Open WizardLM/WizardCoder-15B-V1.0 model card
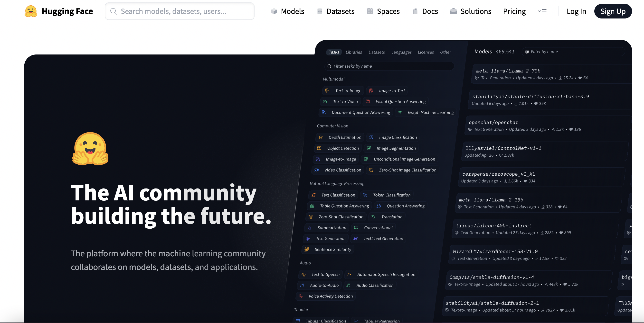 pyautogui.click(x=532, y=255)
